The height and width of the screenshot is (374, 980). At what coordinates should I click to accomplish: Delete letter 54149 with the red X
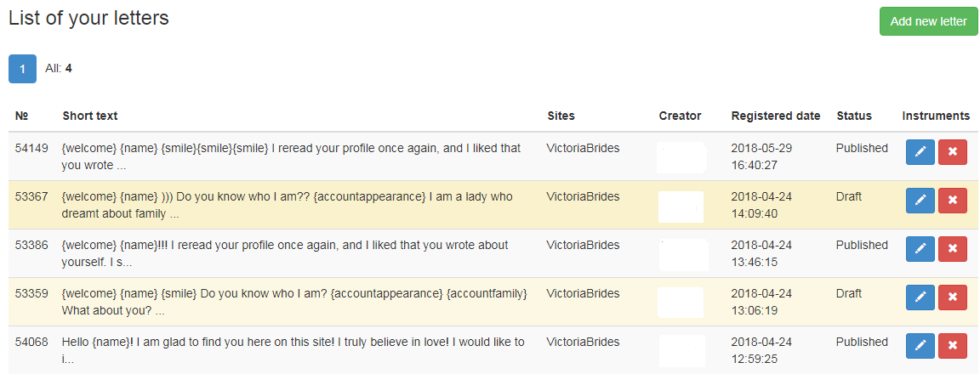953,151
